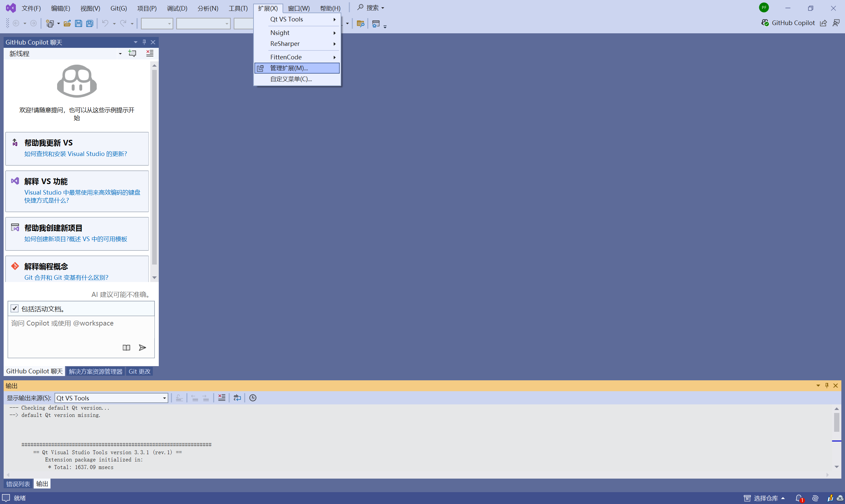Open the Copilot chat panel options dropdown arrow
845x504 pixels.
pyautogui.click(x=136, y=42)
